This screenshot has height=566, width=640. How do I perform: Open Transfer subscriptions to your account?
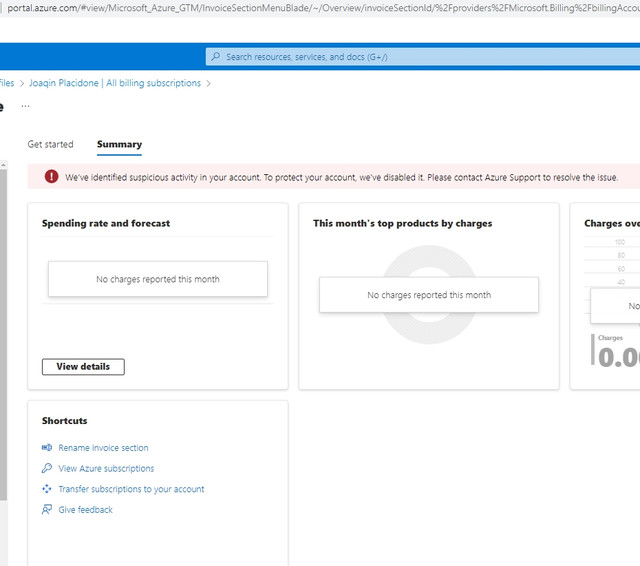click(131, 489)
